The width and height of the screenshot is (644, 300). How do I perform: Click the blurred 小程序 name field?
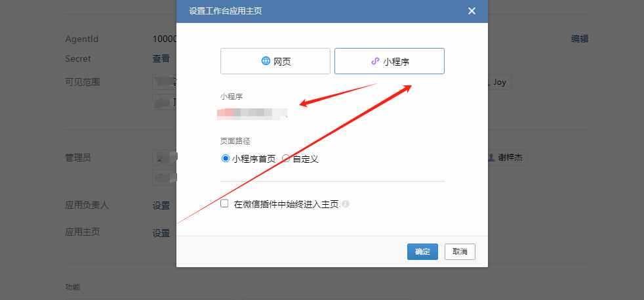pyautogui.click(x=252, y=113)
